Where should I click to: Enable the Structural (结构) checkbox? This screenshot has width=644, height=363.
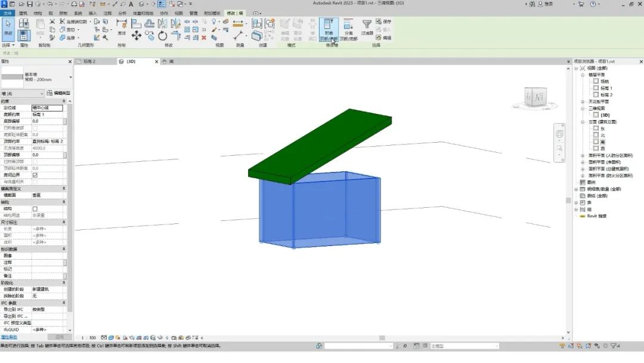pos(35,208)
